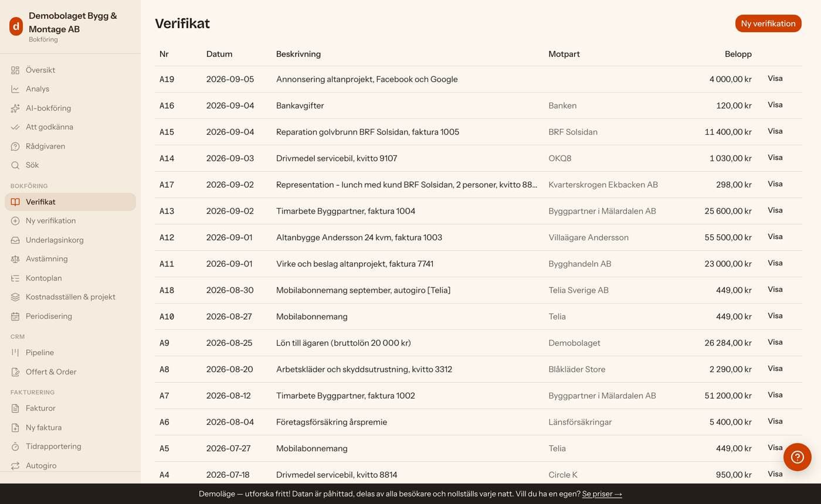Click the Underlagsinkorg inbox icon
The image size is (821, 504).
click(x=15, y=240)
